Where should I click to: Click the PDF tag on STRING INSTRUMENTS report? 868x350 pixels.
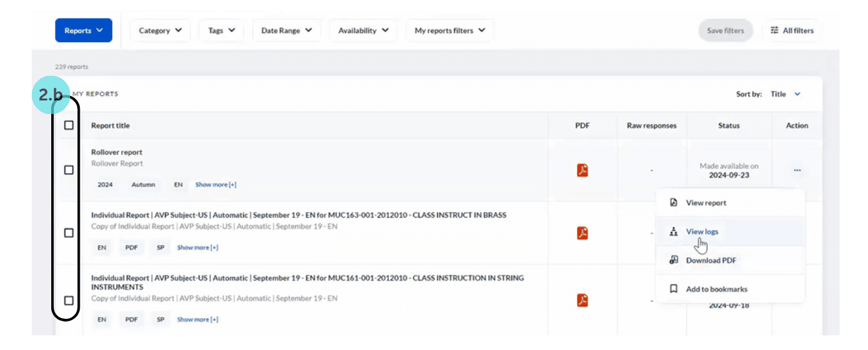(132, 320)
